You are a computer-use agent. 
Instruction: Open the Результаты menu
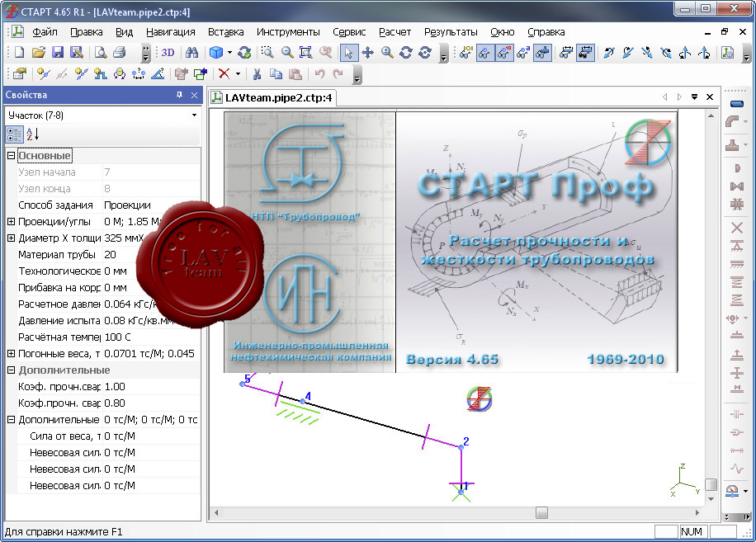[451, 32]
